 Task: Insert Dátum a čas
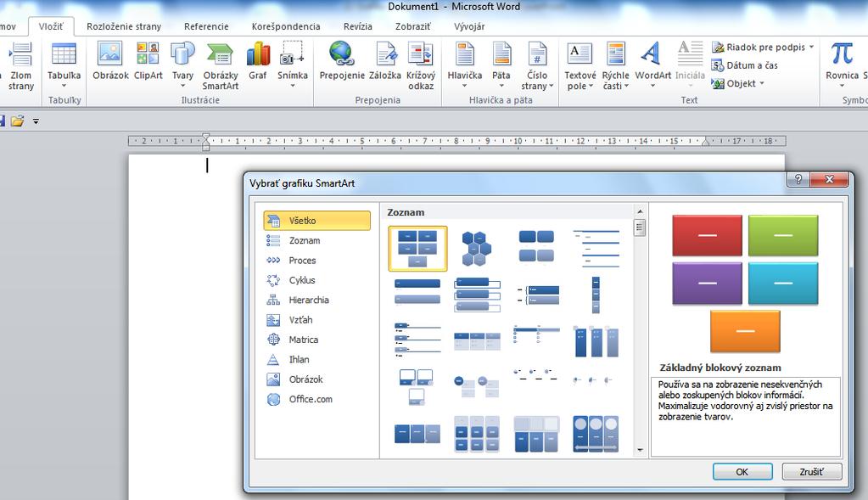click(x=745, y=65)
